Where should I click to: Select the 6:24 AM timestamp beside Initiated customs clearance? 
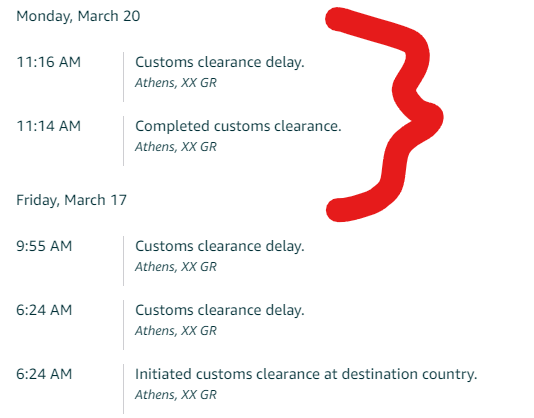[x=44, y=374]
